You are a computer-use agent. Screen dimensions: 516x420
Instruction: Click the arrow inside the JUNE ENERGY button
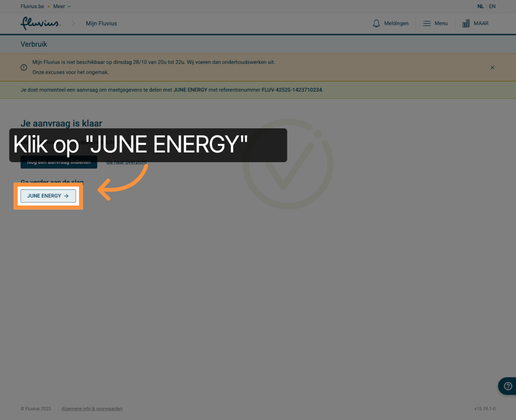pos(67,196)
